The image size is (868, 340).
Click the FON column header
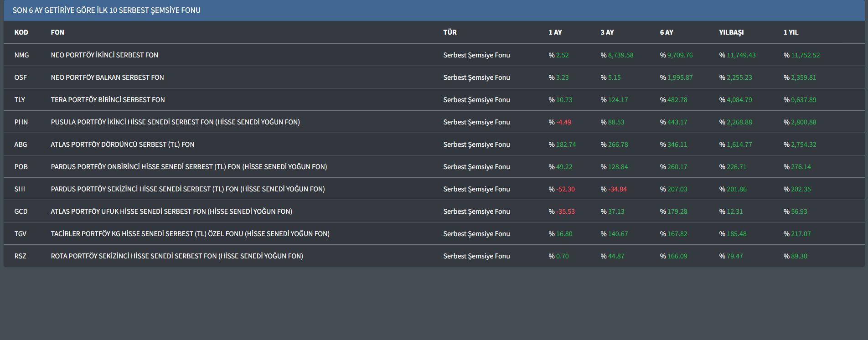point(57,32)
